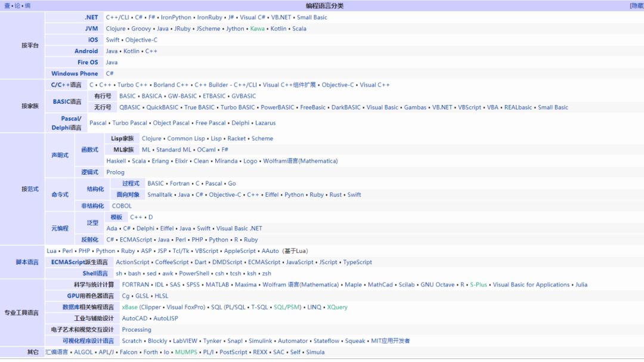Follow the PostScript link
This screenshot has width=644, height=362.
(x=233, y=352)
